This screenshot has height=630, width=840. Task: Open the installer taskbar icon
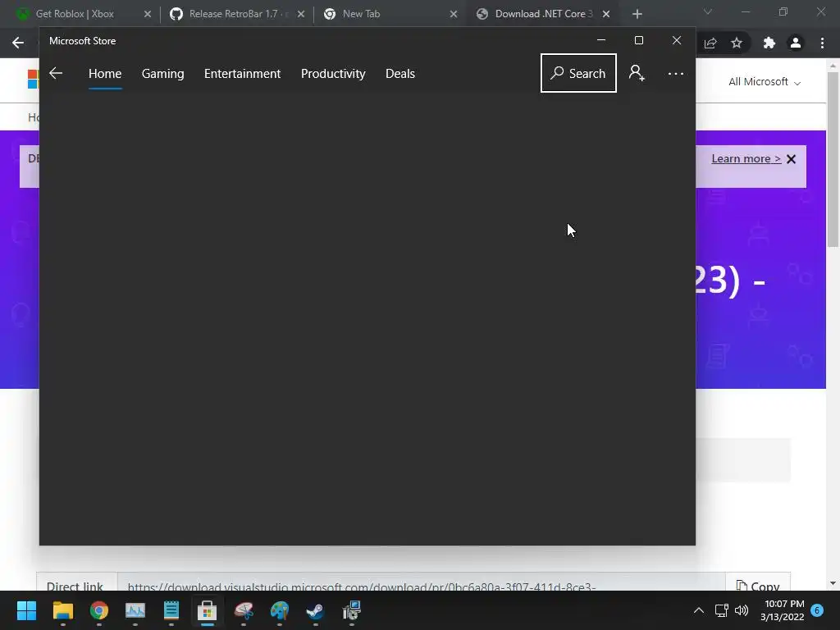pos(352,610)
